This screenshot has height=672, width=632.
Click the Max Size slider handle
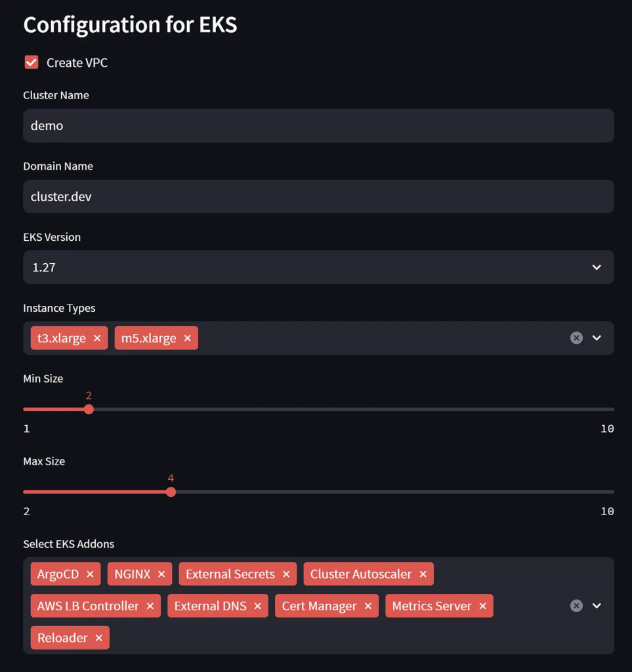(171, 492)
